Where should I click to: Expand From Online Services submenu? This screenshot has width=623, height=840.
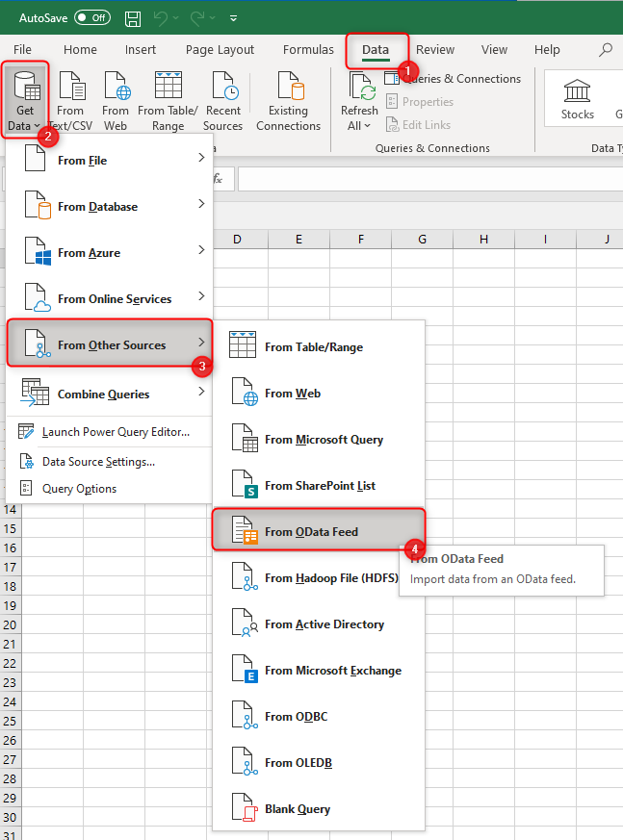tap(110, 298)
